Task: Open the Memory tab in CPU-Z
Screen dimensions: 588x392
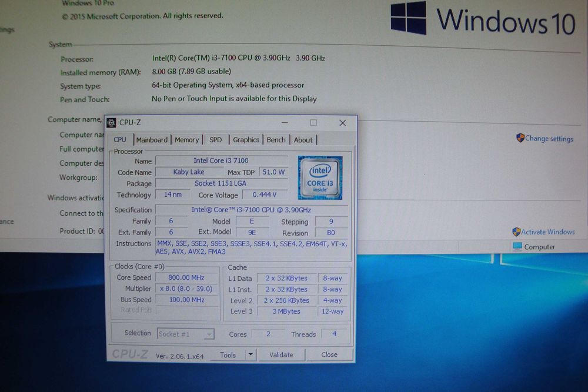Action: [187, 140]
